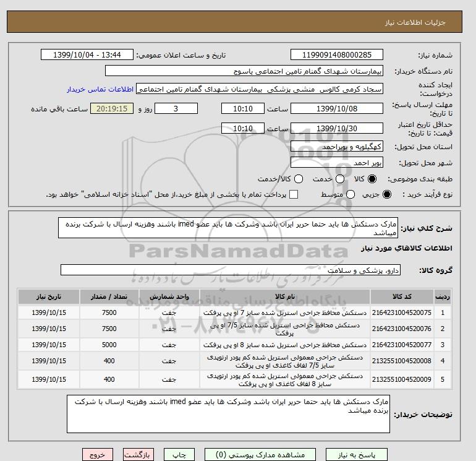Click the announcement date field 1399/10/04 - 13:44
This screenshot has width=476, height=461.
click(87, 54)
